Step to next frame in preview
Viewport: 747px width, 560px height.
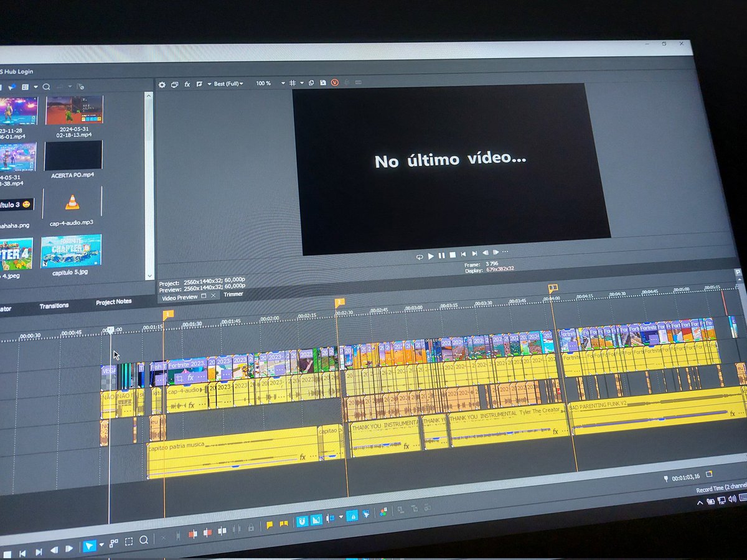(x=496, y=252)
